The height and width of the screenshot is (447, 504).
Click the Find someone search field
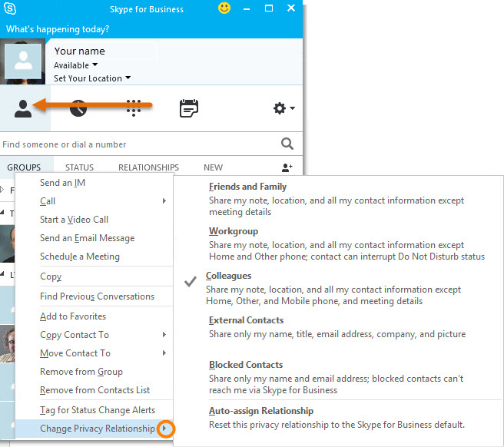(138, 144)
